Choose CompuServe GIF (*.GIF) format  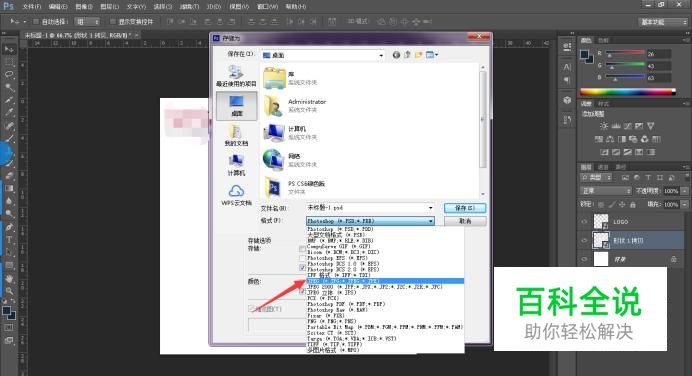click(385, 246)
